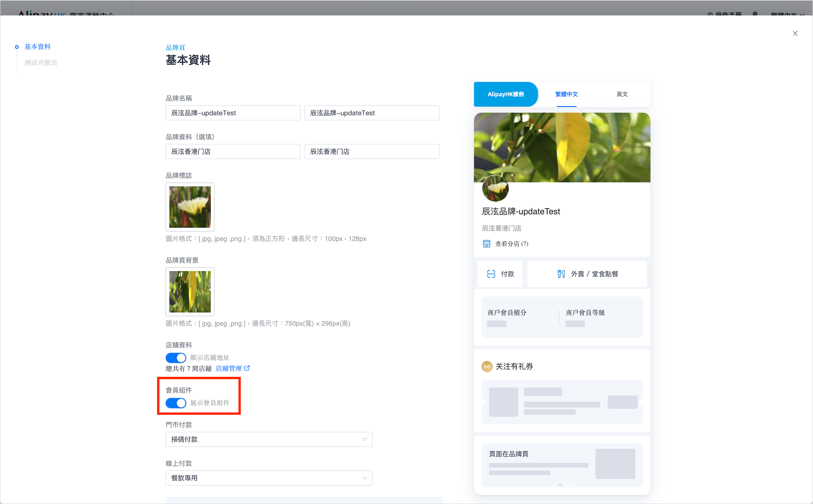Click the step circle beside 基本資料
Screen dimensions: 813x504
click(x=16, y=47)
